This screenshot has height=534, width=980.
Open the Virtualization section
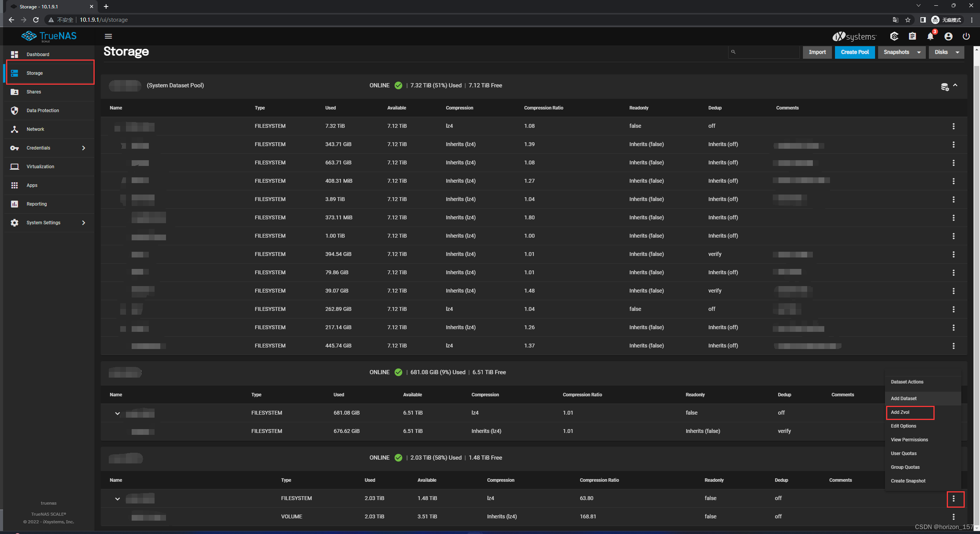tap(40, 166)
